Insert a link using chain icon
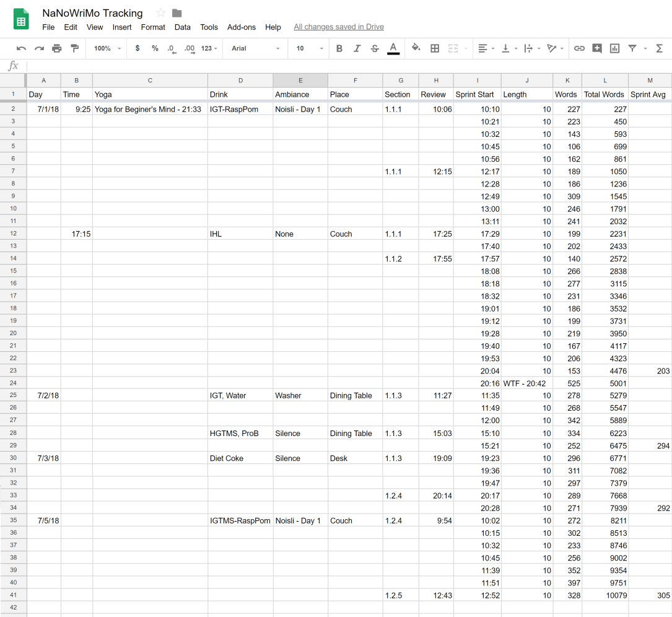Screen dimensions: 672x617 [579, 48]
